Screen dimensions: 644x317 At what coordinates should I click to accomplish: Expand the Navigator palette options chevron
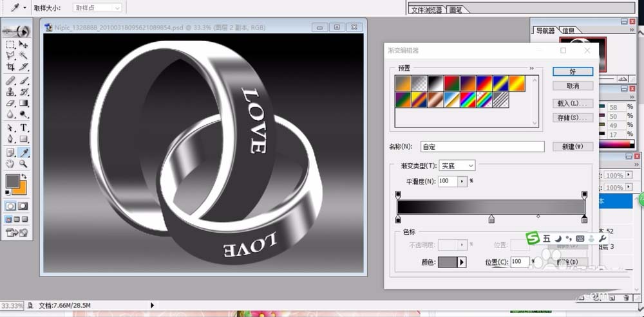point(632,30)
